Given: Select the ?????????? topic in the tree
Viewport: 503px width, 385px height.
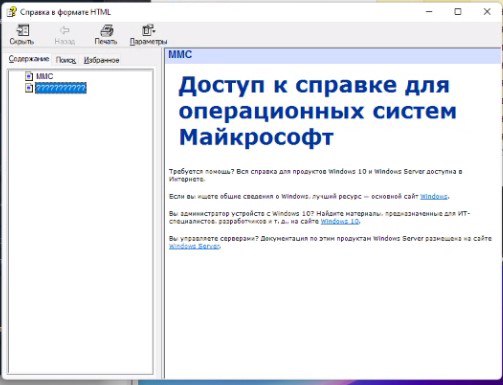Looking at the screenshot, I should (61, 88).
